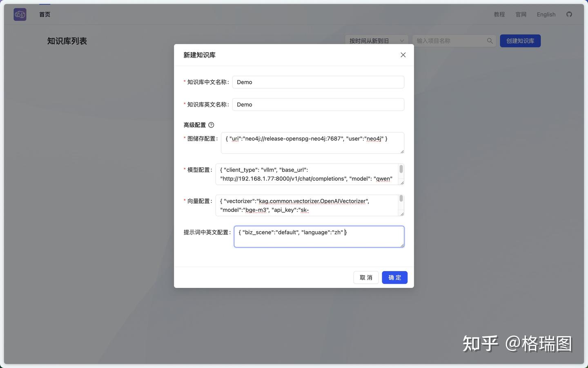This screenshot has width=588, height=368.
Task: Switch language to English
Action: tap(546, 14)
